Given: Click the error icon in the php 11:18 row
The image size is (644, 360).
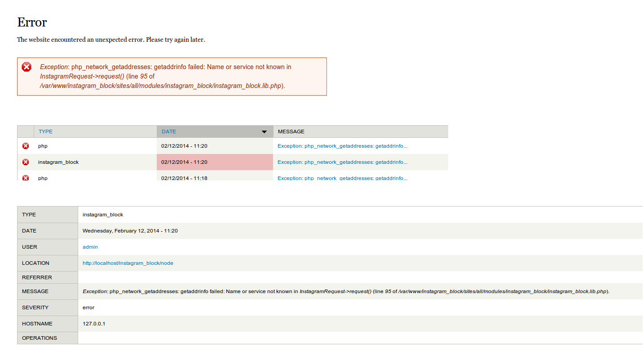Looking at the screenshot, I should 26,178.
